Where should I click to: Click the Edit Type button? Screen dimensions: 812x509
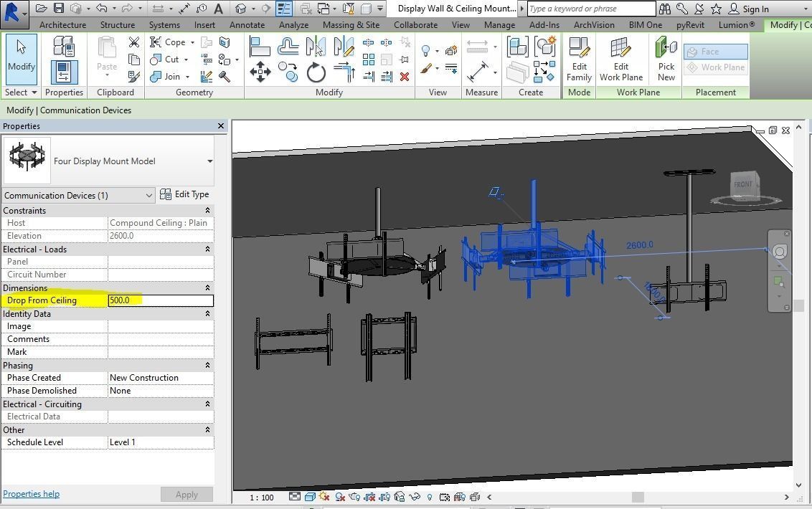(191, 194)
